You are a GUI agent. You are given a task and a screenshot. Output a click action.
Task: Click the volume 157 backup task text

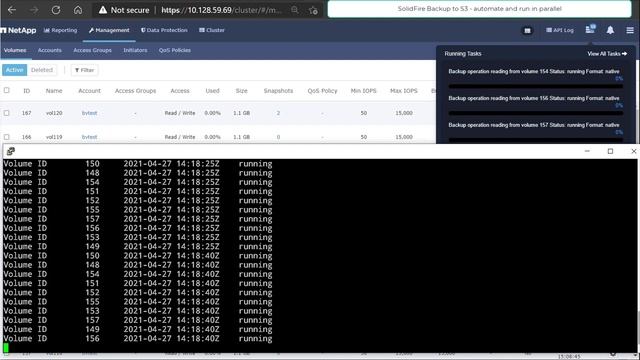(534, 125)
